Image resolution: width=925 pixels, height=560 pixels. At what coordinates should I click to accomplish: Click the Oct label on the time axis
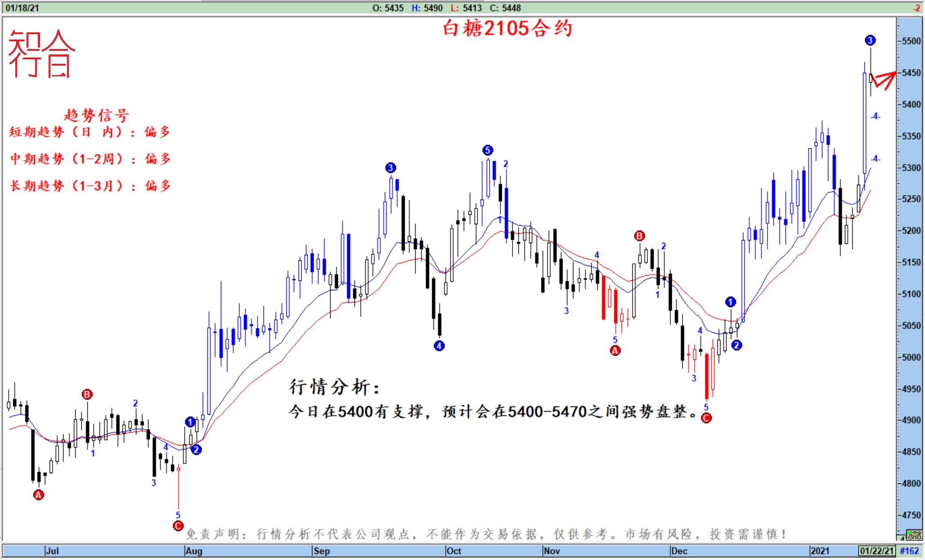coord(454,551)
